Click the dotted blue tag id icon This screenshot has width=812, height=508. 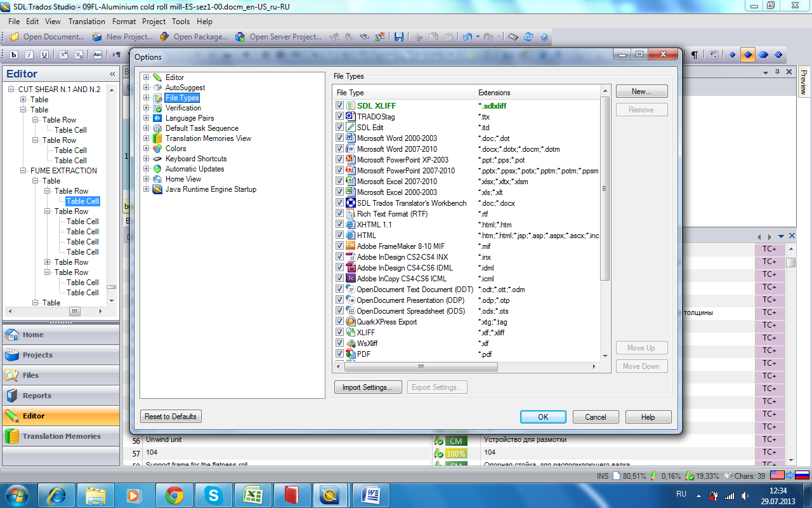click(x=779, y=55)
